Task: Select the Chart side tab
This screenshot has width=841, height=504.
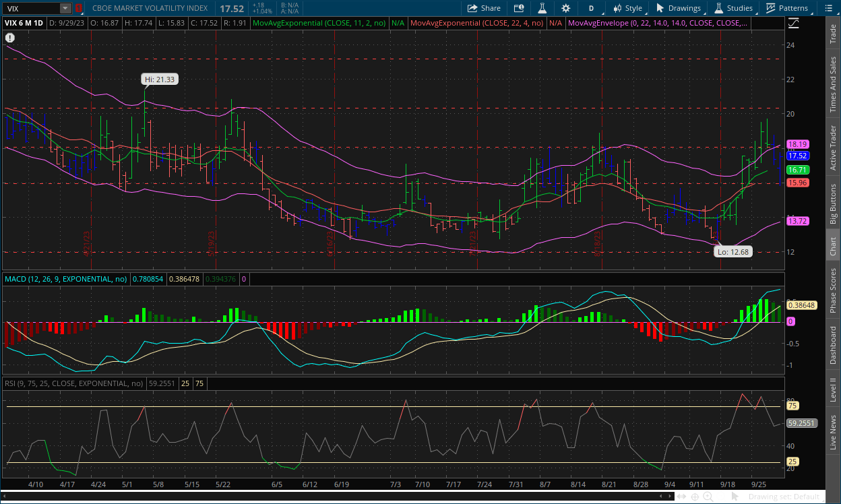Action: (833, 246)
